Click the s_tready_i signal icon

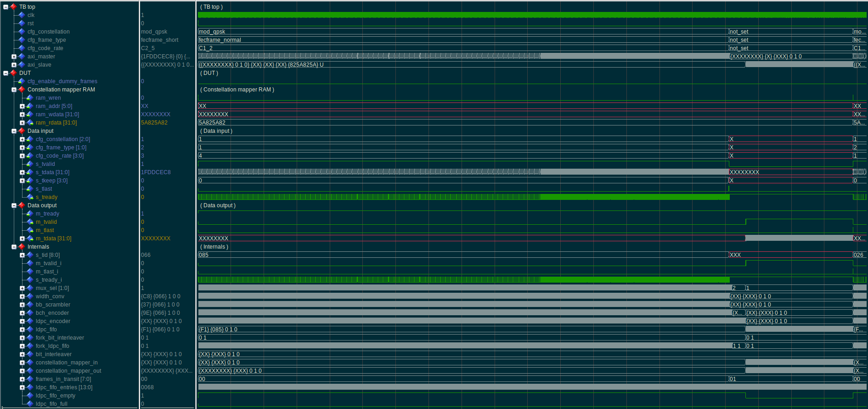coord(30,280)
